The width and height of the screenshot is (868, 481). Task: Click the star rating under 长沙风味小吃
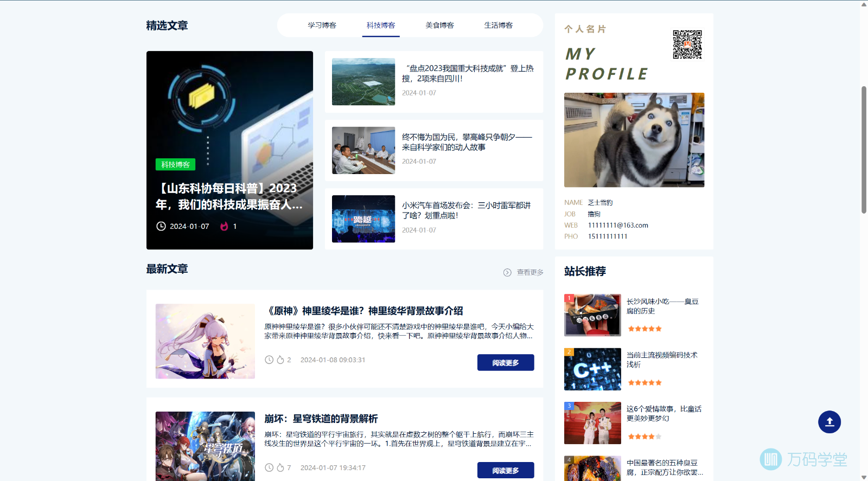tap(644, 329)
